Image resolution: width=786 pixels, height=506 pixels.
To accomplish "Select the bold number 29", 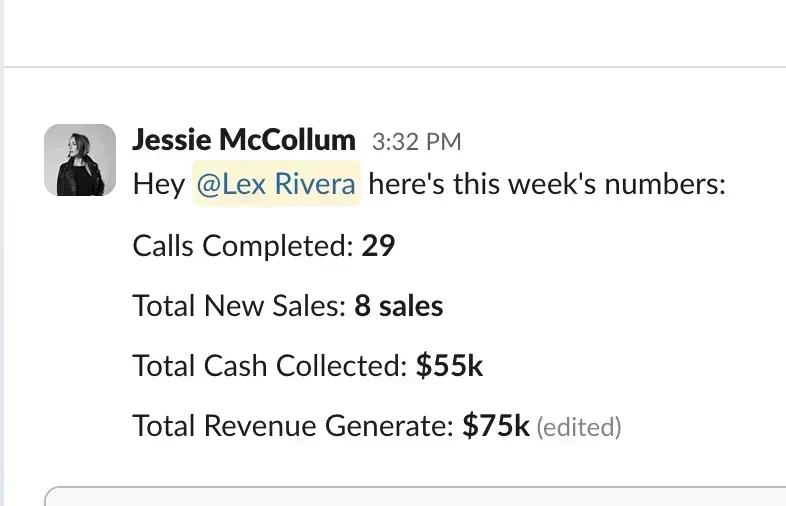I will pos(378,246).
